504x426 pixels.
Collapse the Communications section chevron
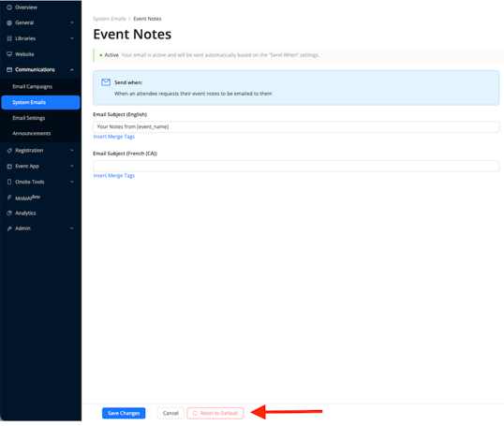(x=72, y=69)
